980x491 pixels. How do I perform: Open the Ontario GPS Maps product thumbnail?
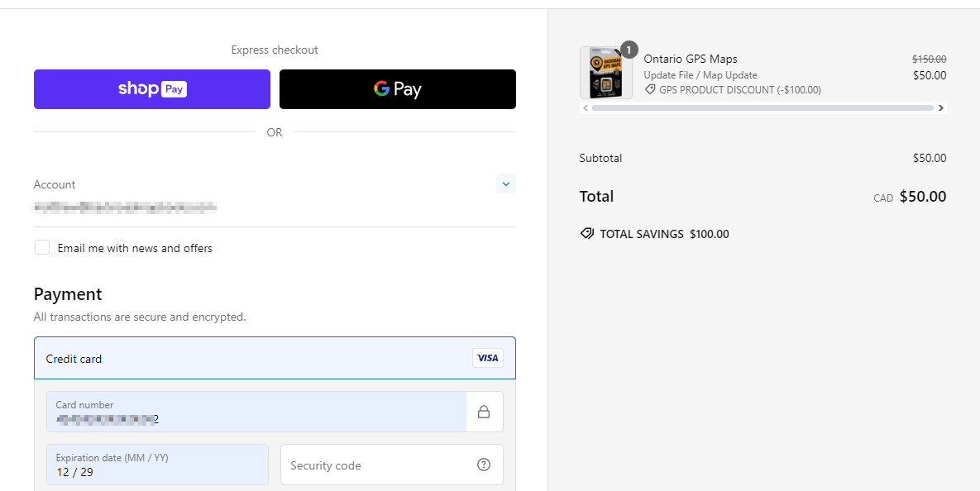tap(605, 73)
